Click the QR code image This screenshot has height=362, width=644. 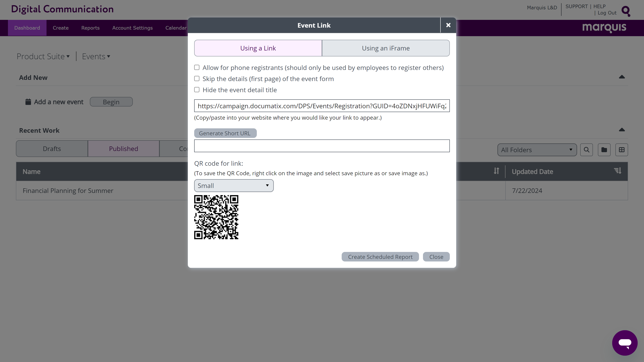coord(216,217)
